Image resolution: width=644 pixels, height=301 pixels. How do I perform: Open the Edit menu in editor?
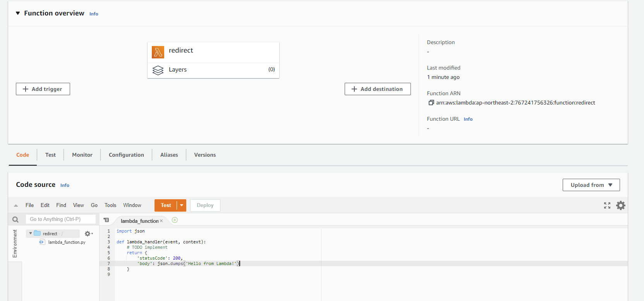point(45,205)
